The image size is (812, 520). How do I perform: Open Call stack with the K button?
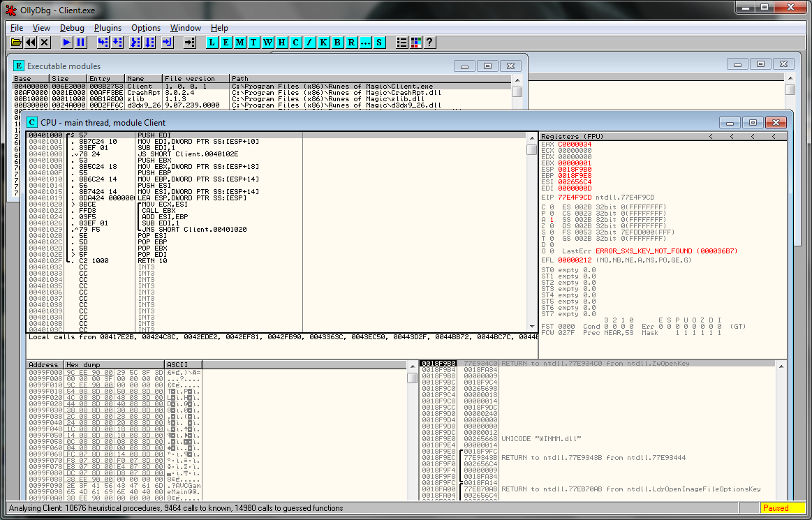tap(323, 43)
